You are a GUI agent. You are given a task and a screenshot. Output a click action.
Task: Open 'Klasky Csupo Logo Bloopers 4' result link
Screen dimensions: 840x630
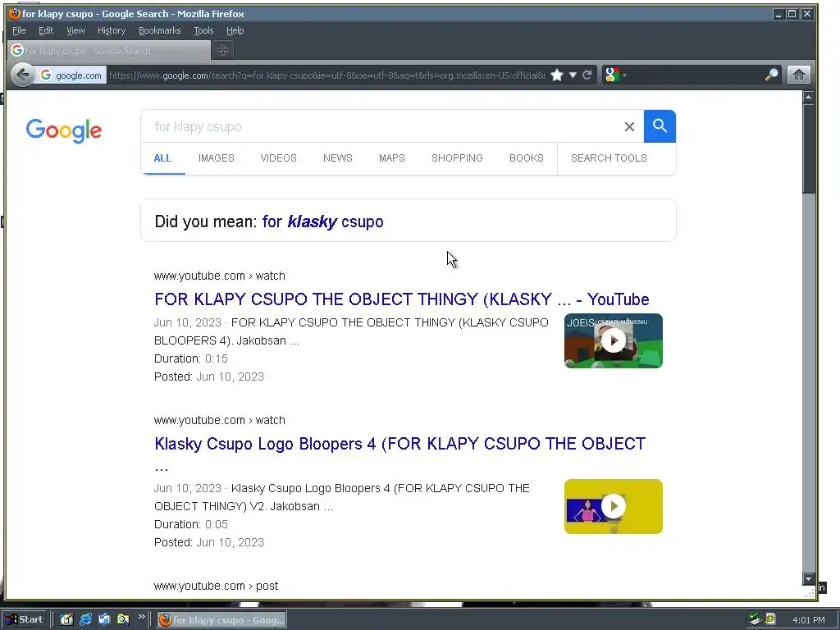point(399,444)
